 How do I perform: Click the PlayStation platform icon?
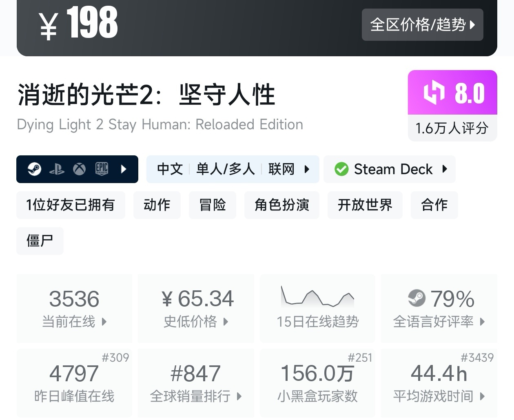[57, 169]
